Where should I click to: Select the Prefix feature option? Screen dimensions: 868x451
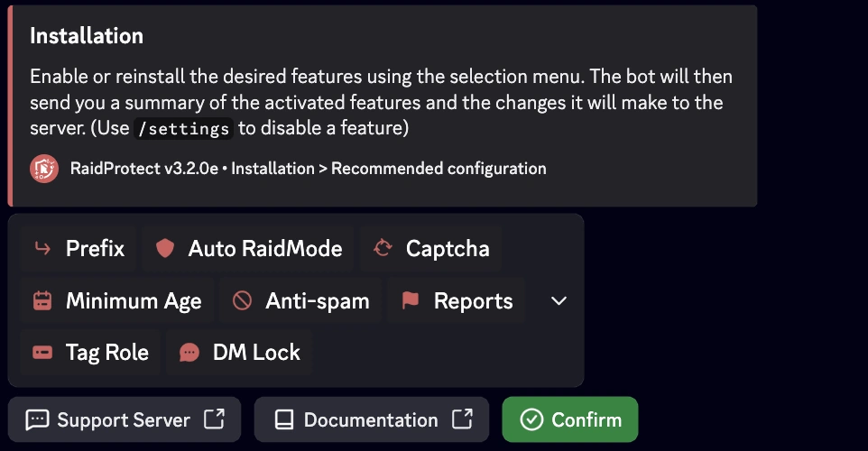tap(78, 249)
